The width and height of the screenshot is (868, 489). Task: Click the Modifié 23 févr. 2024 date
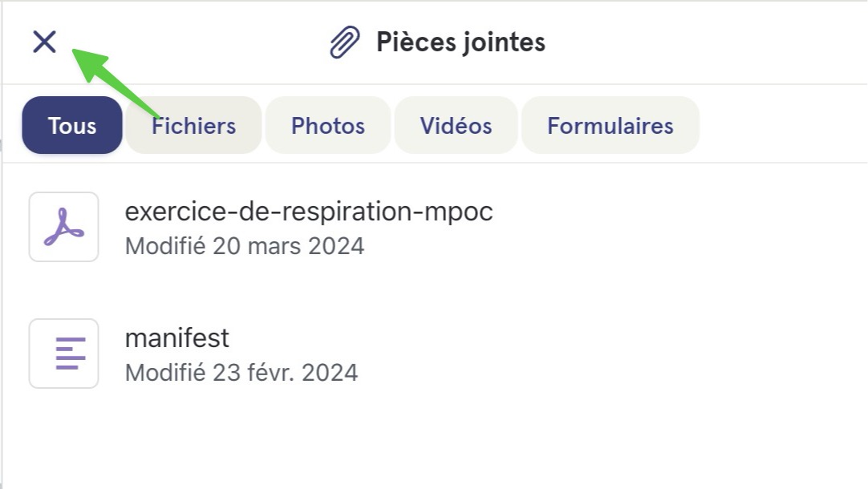(x=241, y=373)
